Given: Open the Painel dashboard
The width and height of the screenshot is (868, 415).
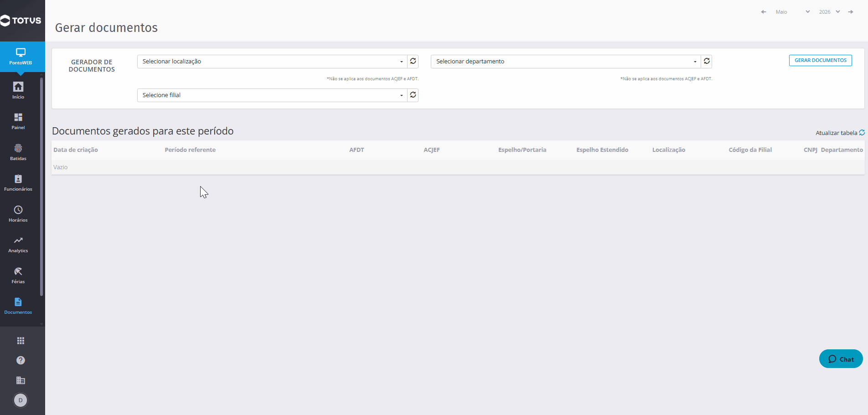Looking at the screenshot, I should pyautogui.click(x=18, y=121).
